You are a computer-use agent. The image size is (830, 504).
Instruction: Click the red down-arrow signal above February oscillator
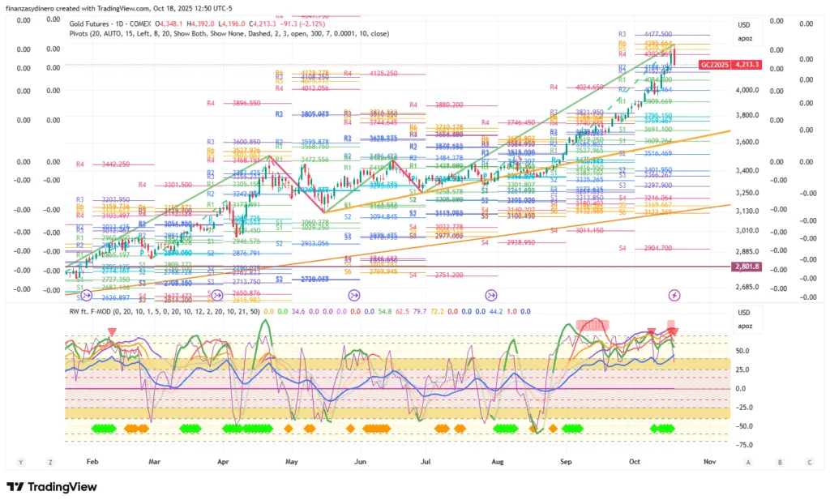pos(112,331)
